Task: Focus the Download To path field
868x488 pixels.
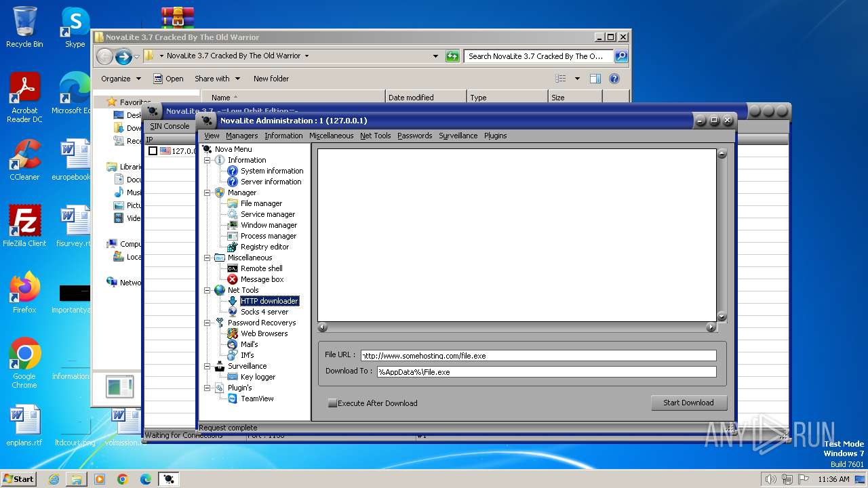Action: point(547,371)
